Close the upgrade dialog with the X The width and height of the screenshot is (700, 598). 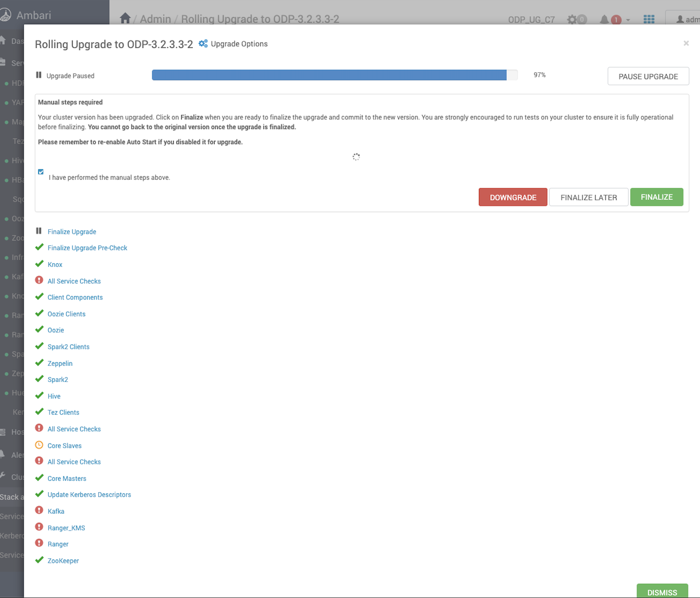pos(686,43)
